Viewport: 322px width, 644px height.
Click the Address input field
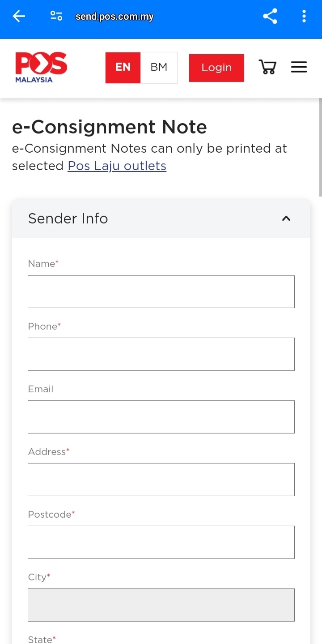coord(161,480)
